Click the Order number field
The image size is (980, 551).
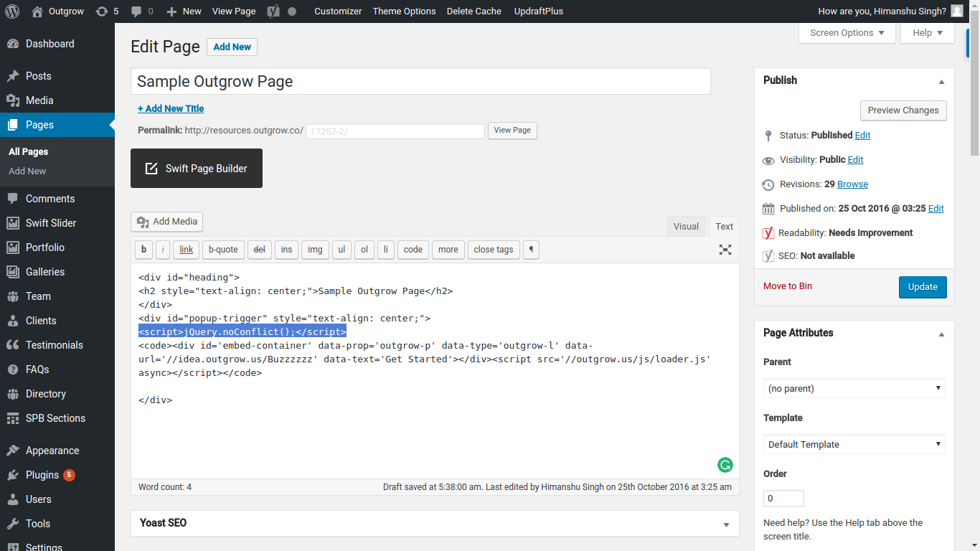tap(783, 498)
